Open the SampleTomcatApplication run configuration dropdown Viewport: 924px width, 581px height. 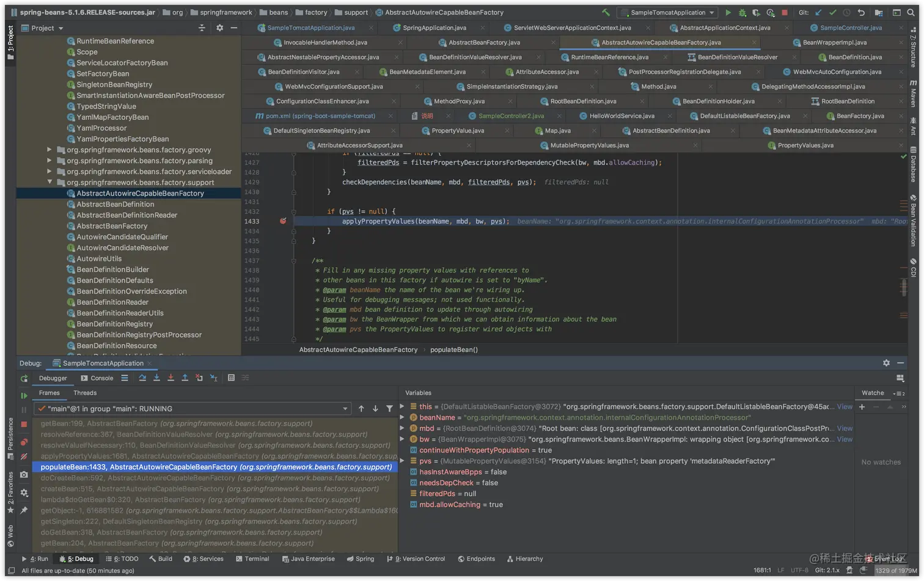coord(667,12)
